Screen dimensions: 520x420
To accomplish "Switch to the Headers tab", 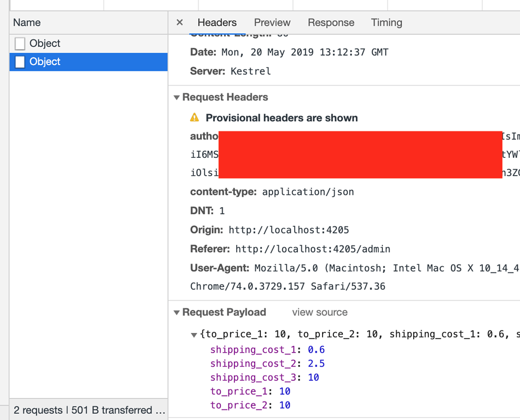I will point(217,22).
